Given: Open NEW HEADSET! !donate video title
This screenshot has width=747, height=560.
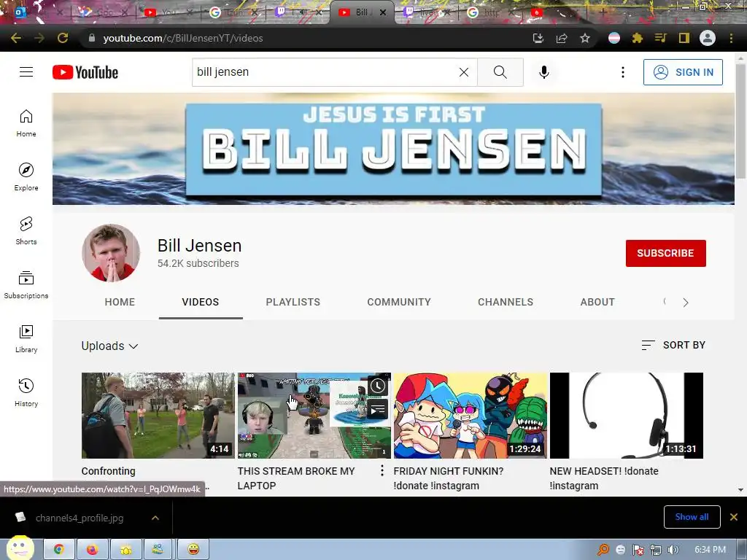Looking at the screenshot, I should (x=604, y=478).
